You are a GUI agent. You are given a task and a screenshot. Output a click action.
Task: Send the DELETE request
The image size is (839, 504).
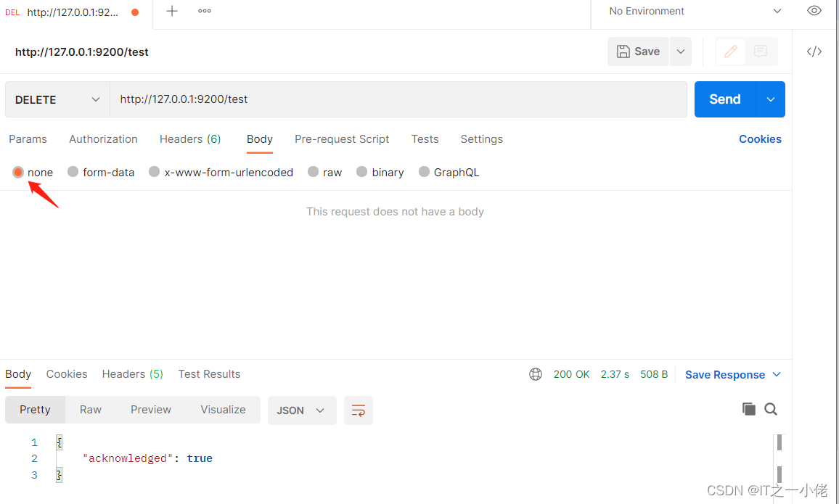tap(725, 99)
